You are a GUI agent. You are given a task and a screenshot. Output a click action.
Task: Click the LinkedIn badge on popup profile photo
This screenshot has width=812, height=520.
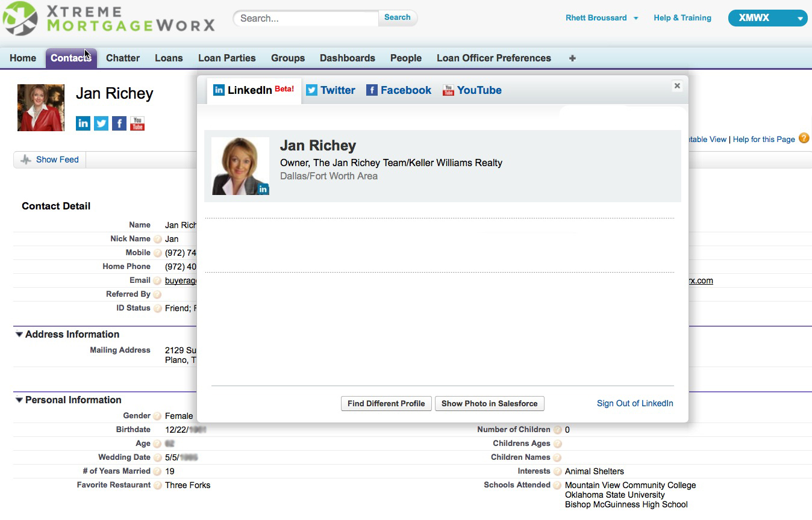263,189
